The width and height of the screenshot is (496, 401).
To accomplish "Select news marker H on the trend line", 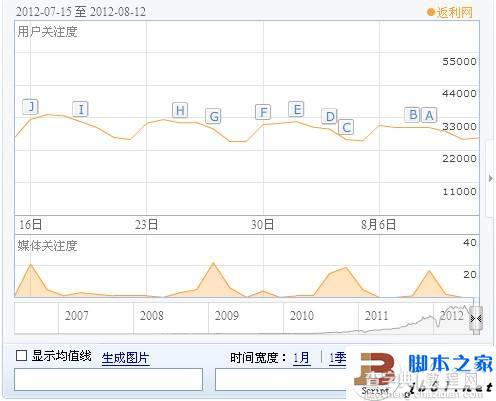I will coord(180,110).
